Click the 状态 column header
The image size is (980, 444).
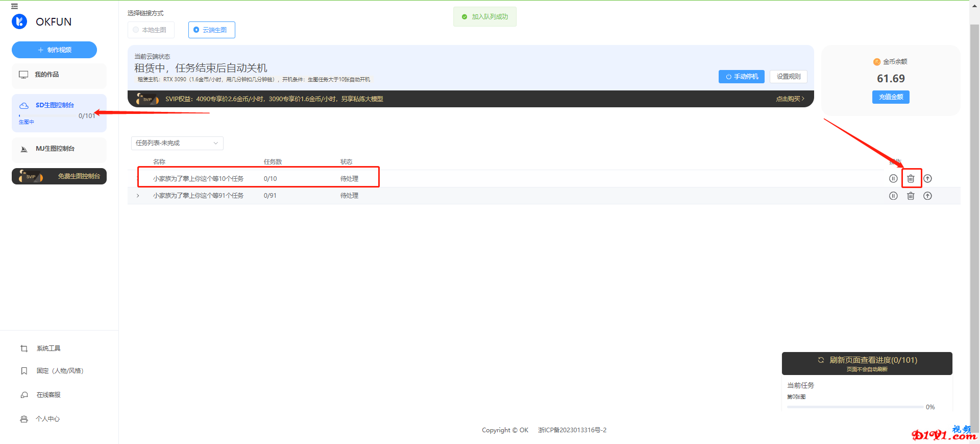[346, 162]
